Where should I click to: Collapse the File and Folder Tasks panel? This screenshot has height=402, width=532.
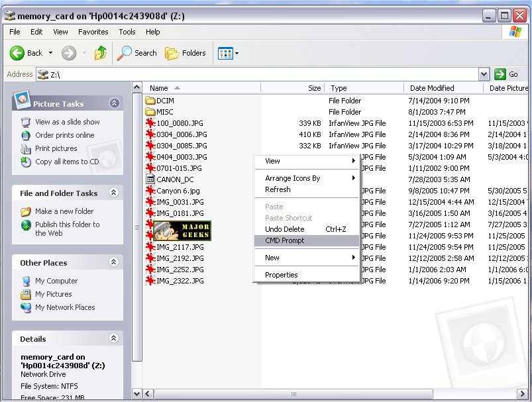click(114, 193)
